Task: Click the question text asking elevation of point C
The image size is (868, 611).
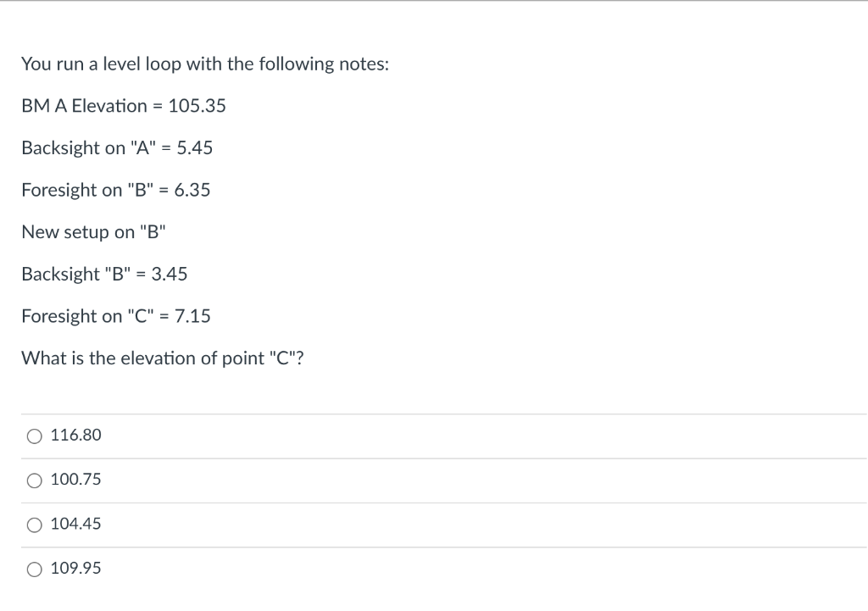Action: point(163,358)
